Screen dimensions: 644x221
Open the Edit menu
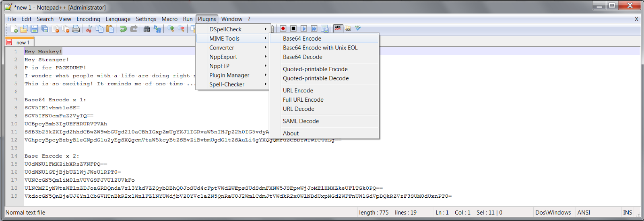pos(27,19)
